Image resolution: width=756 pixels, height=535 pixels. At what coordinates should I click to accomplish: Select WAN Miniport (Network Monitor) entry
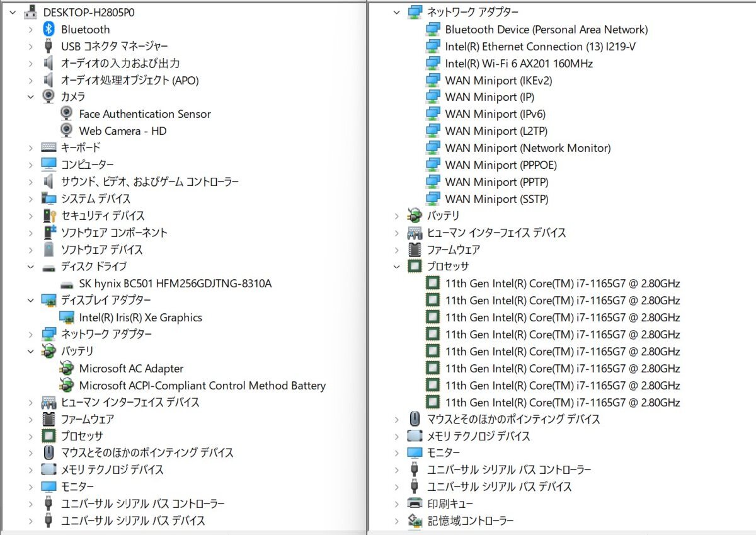[528, 148]
